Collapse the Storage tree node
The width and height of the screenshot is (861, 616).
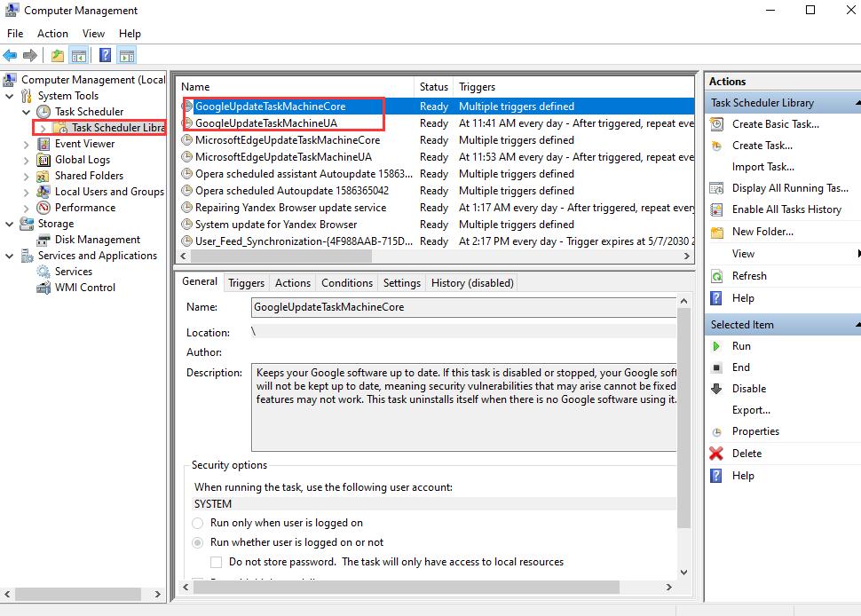10,224
